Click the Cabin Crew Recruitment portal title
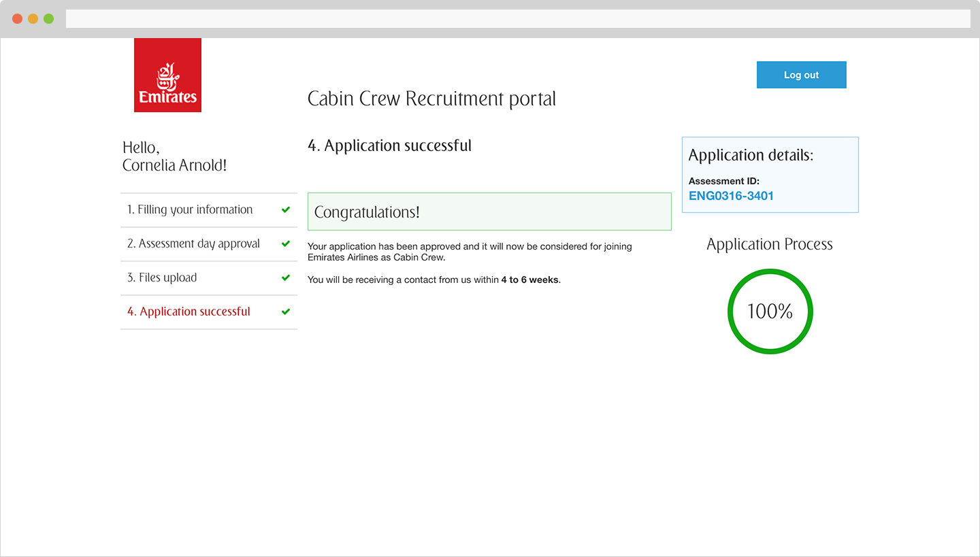This screenshot has height=557, width=980. click(x=431, y=99)
